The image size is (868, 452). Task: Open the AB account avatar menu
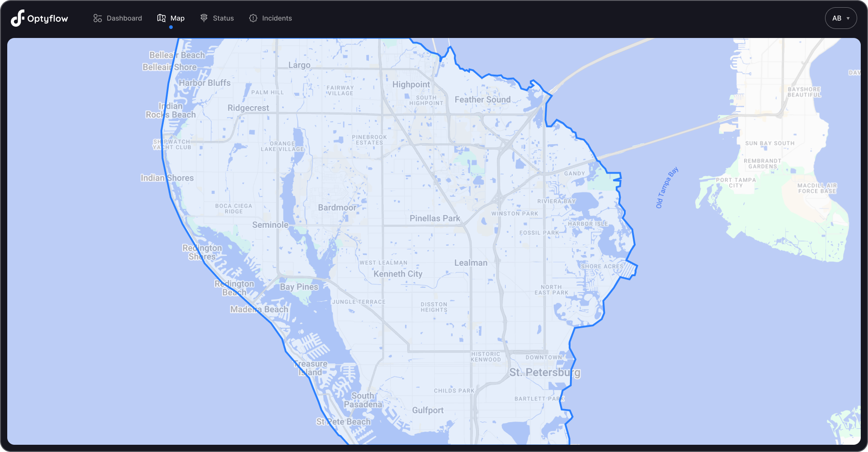tap(841, 18)
